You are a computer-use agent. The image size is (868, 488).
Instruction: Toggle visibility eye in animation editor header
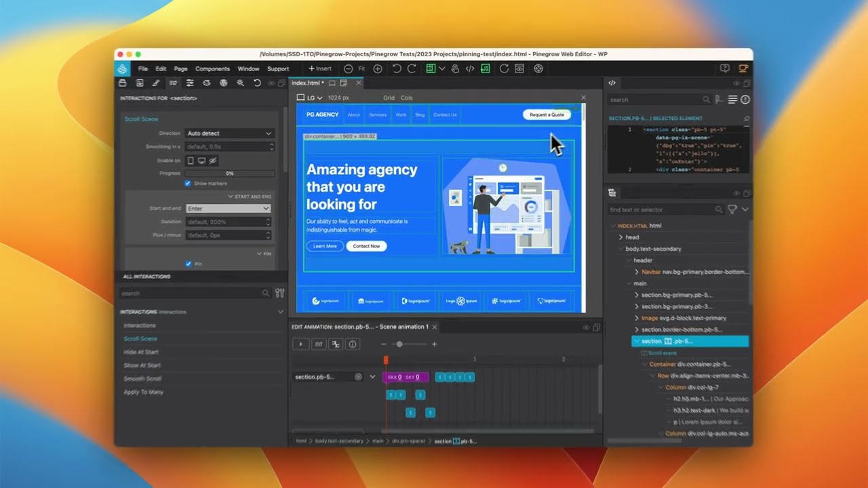[587, 327]
